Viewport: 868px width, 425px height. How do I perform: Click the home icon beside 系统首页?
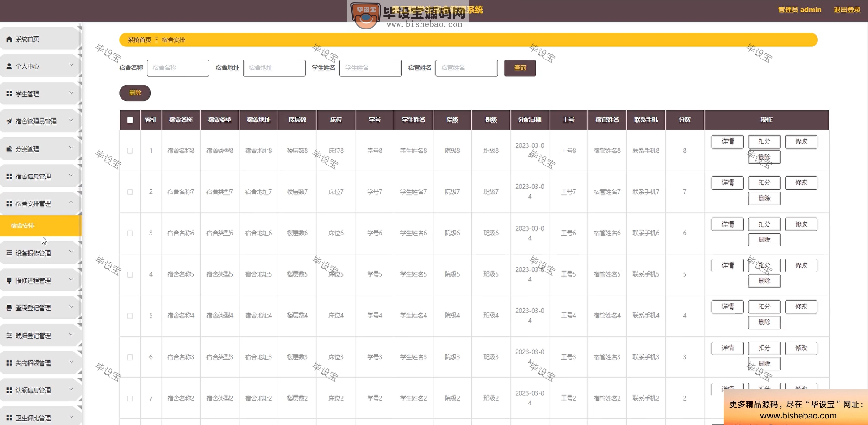tap(9, 39)
